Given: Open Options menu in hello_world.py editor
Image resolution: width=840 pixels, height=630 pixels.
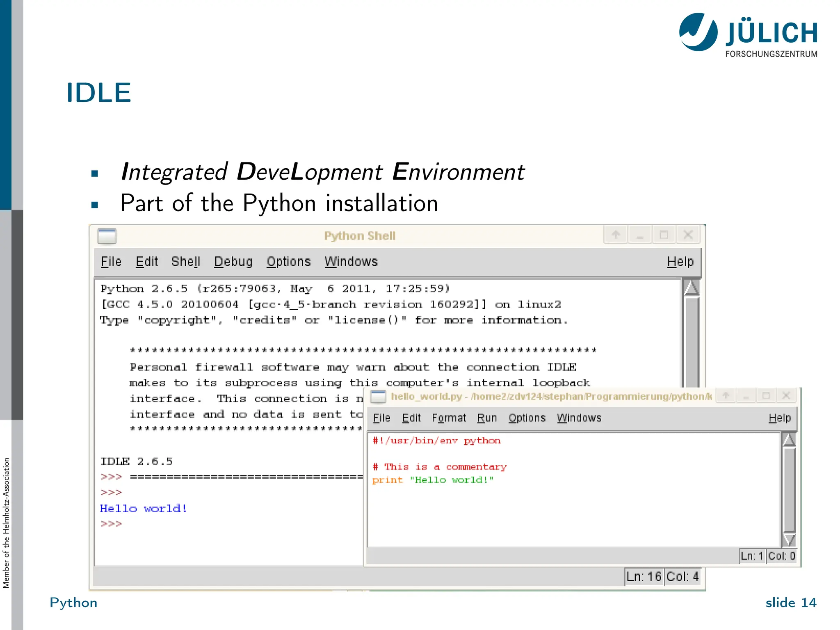Looking at the screenshot, I should pos(527,418).
